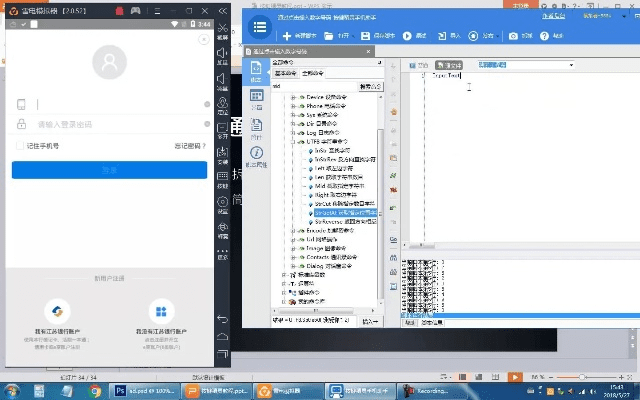Click the blue login button
The height and width of the screenshot is (400, 640).
pos(109,170)
